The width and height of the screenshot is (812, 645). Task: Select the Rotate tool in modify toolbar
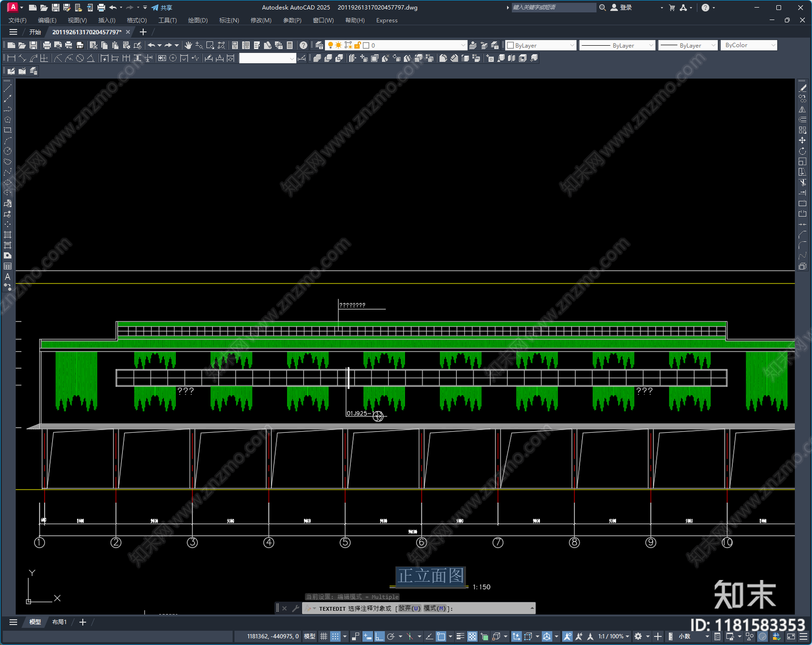(x=802, y=151)
